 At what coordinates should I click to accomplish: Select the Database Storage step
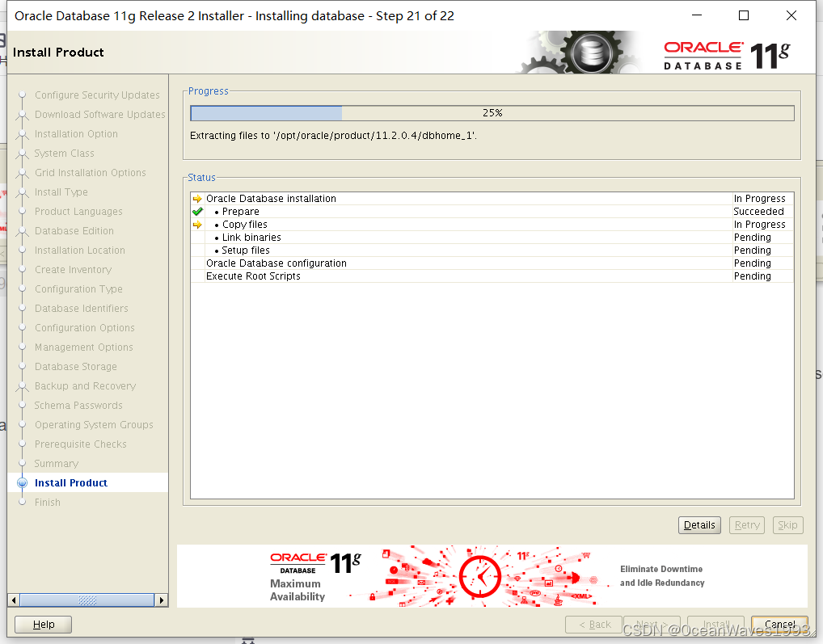pyautogui.click(x=75, y=367)
